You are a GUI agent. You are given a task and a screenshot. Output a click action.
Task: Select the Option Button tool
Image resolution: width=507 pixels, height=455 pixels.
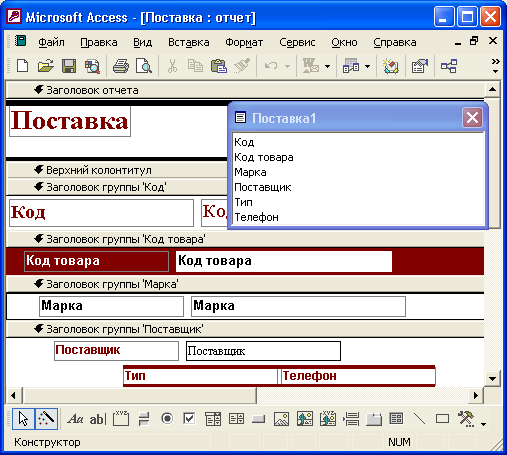167,419
